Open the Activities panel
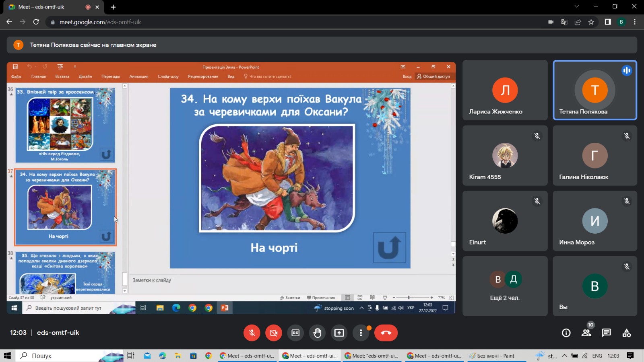 [626, 333]
